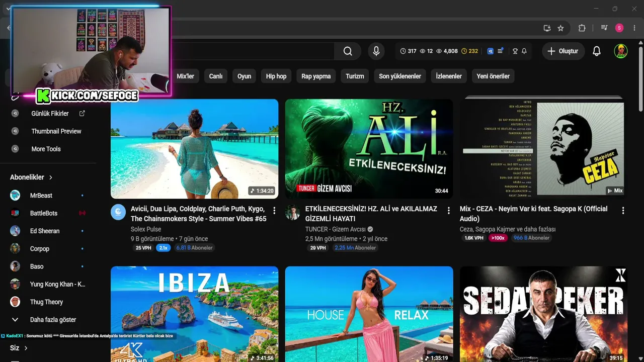
Task: Click the Oluştur create button
Action: pos(563,51)
